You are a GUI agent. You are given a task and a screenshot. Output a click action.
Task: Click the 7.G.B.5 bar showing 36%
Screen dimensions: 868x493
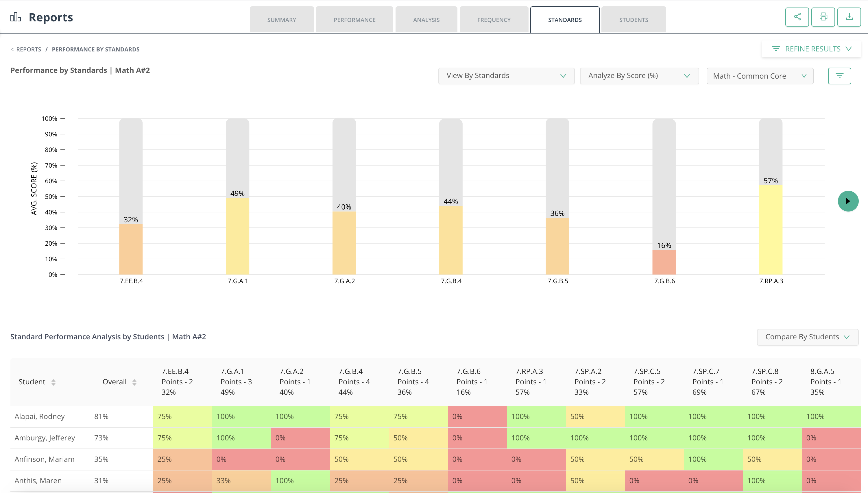557,246
